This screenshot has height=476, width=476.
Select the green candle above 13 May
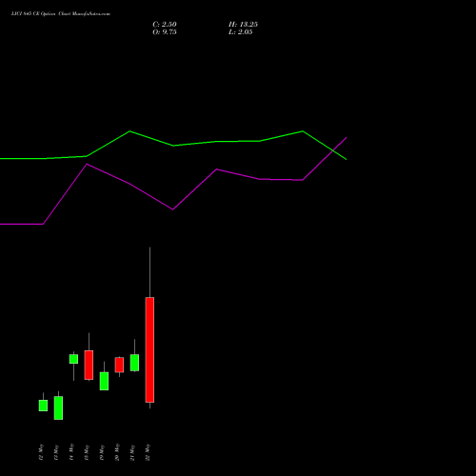pos(58,407)
